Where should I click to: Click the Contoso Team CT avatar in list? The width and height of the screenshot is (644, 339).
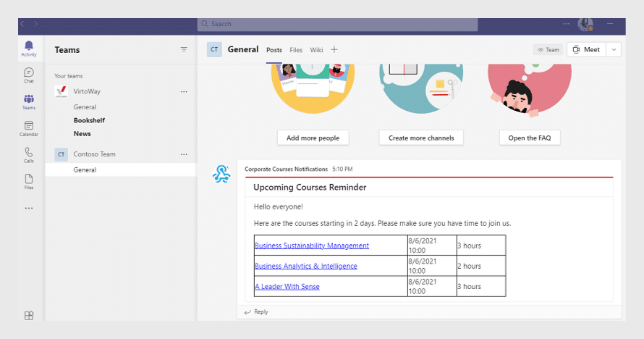(62, 154)
